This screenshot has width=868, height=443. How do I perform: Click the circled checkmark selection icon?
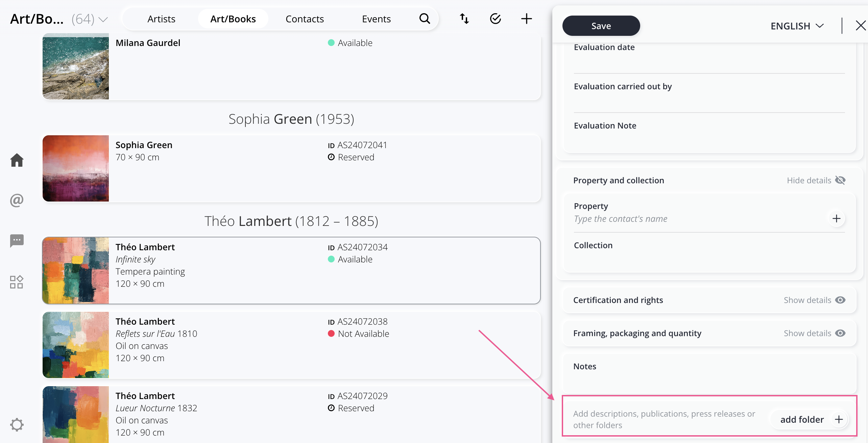click(x=495, y=19)
